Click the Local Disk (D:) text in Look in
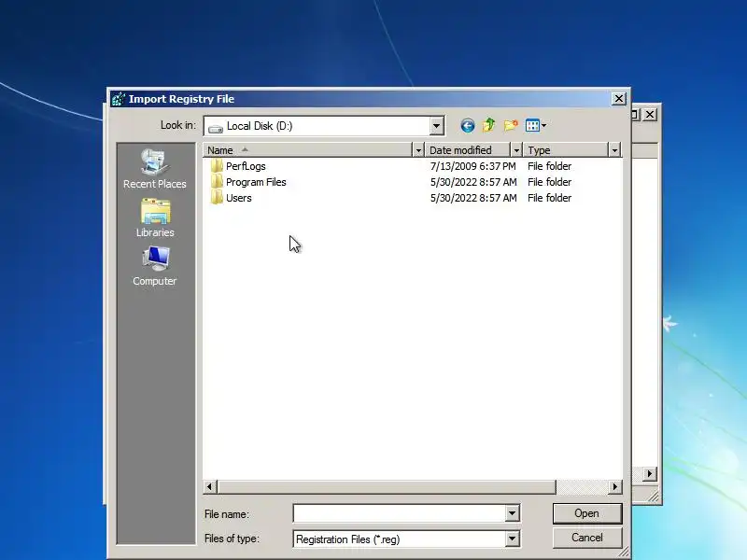 pos(260,126)
